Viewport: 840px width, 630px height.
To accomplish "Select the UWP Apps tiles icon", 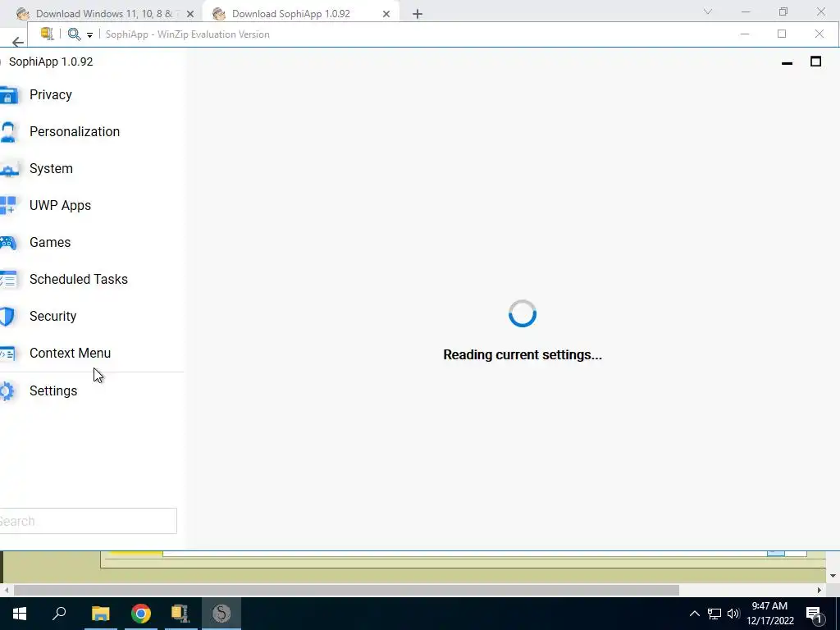I will (x=7, y=205).
